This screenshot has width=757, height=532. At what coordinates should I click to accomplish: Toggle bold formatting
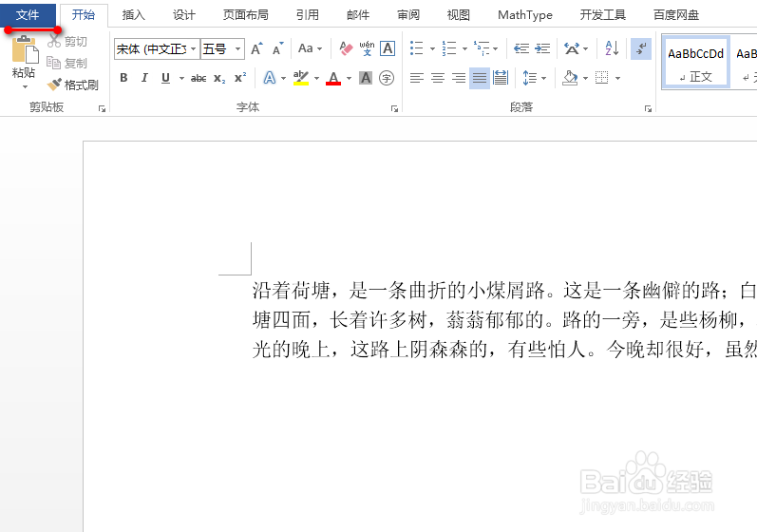click(x=123, y=78)
